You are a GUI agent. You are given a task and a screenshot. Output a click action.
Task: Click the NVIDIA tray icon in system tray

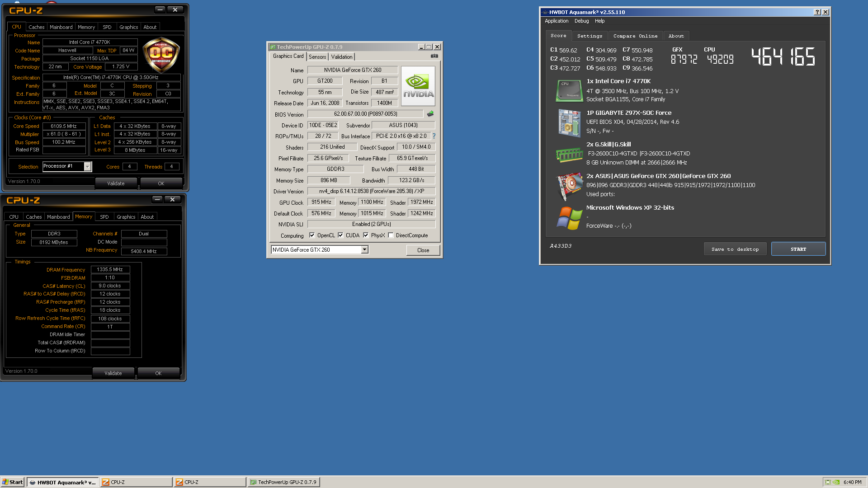(x=836, y=482)
